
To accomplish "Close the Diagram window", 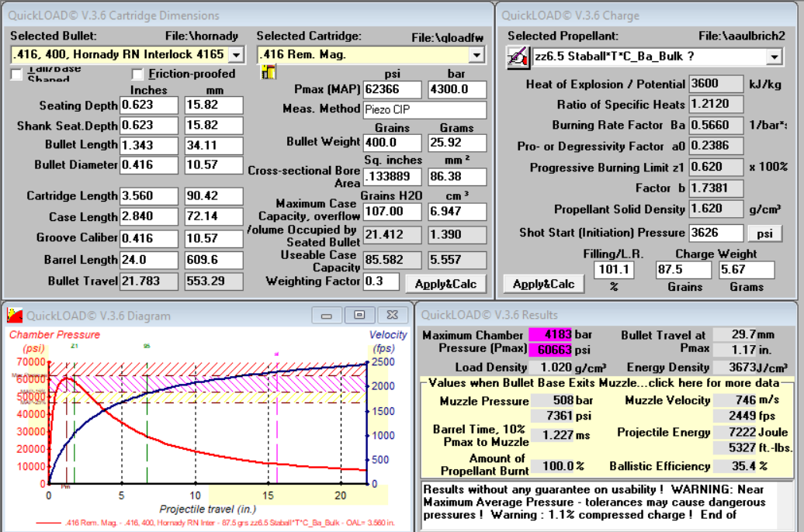I will coord(390,315).
